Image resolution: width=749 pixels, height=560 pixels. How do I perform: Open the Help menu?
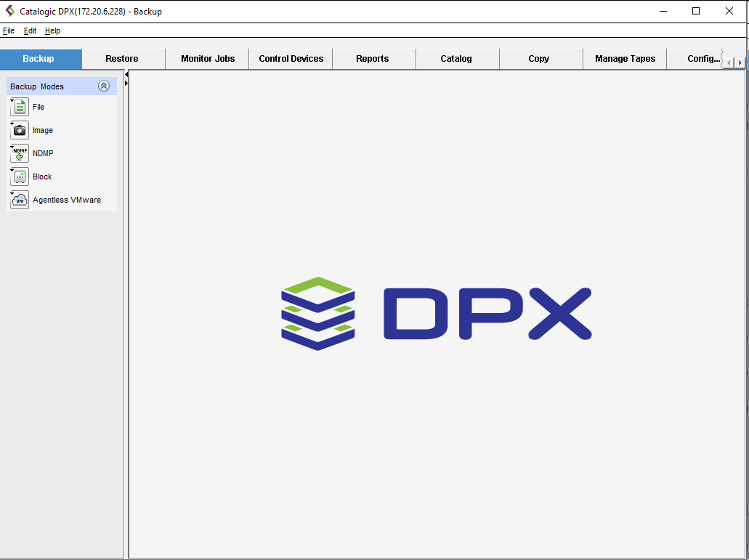[x=52, y=31]
